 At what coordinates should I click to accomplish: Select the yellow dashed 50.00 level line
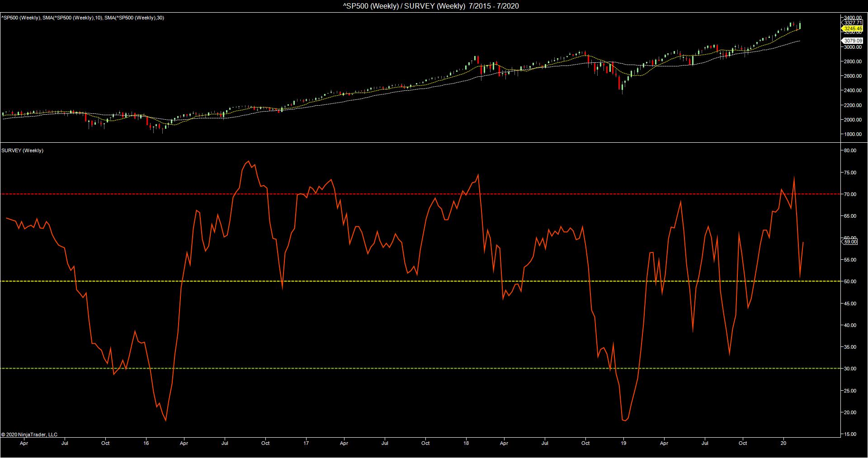(x=420, y=281)
